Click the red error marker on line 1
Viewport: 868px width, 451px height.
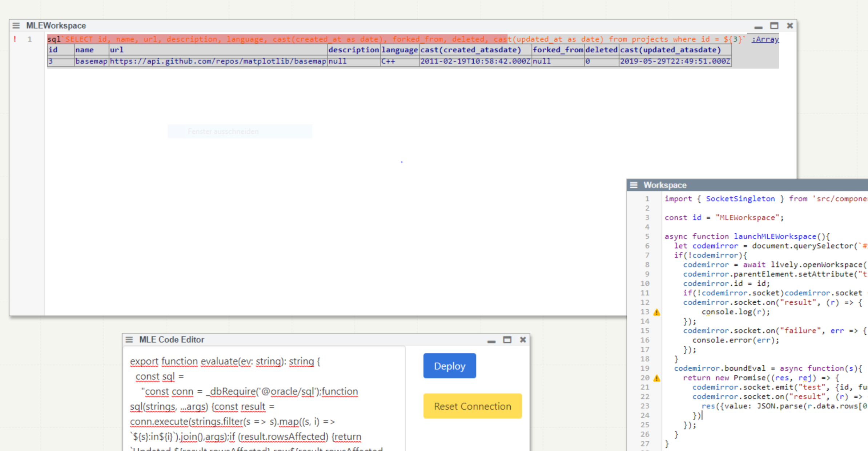tap(15, 39)
